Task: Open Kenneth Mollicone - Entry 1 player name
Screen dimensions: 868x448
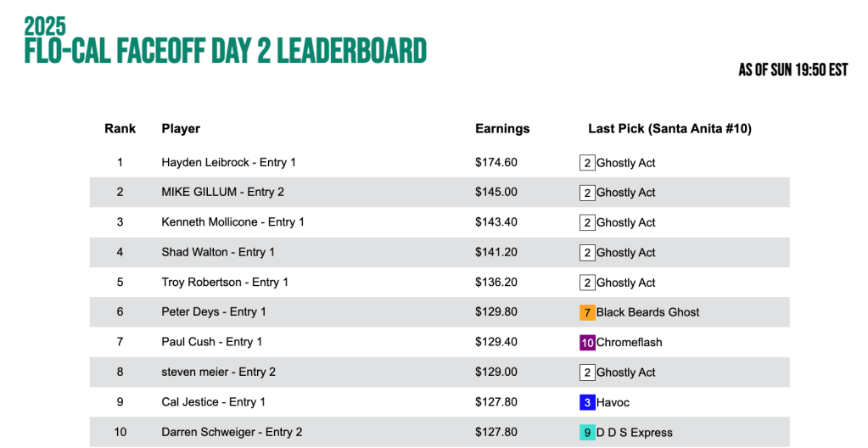Action: tap(232, 222)
